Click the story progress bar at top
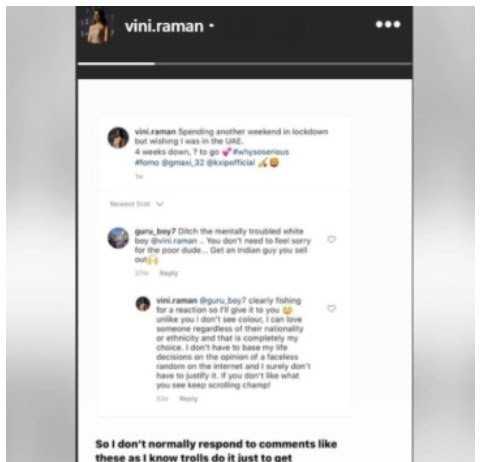This screenshot has width=485, height=462. 244,64
